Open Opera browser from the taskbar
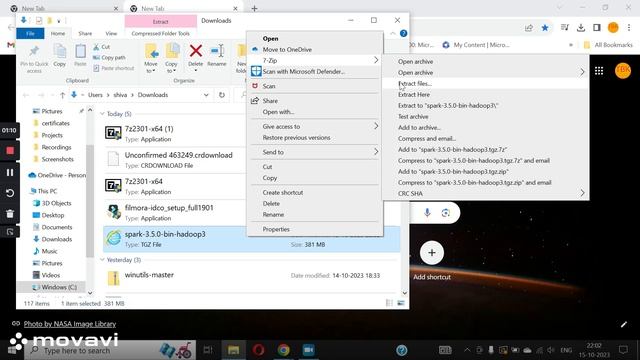Image resolution: width=640 pixels, height=360 pixels. pos(258,350)
